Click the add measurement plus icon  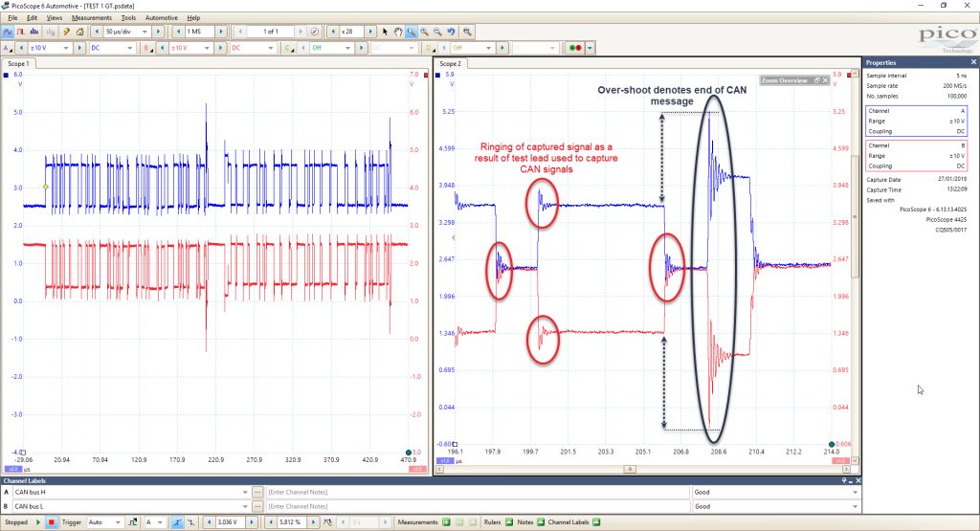coord(446,522)
